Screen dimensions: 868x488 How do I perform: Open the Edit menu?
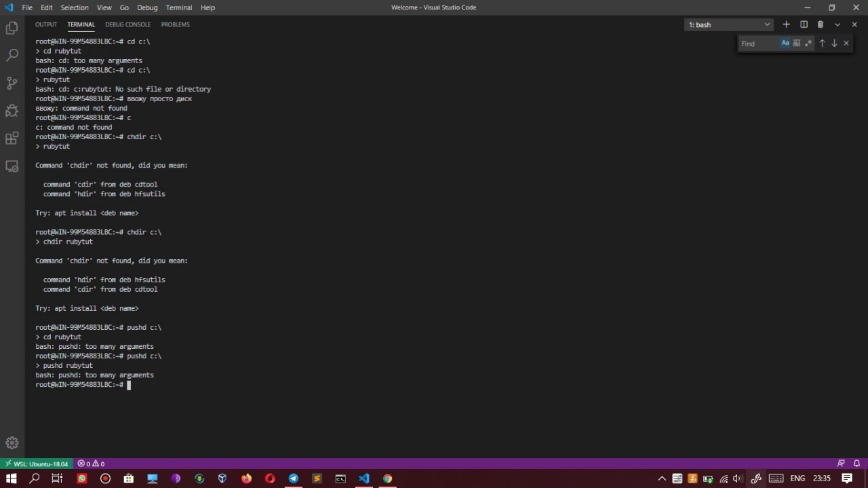point(46,7)
